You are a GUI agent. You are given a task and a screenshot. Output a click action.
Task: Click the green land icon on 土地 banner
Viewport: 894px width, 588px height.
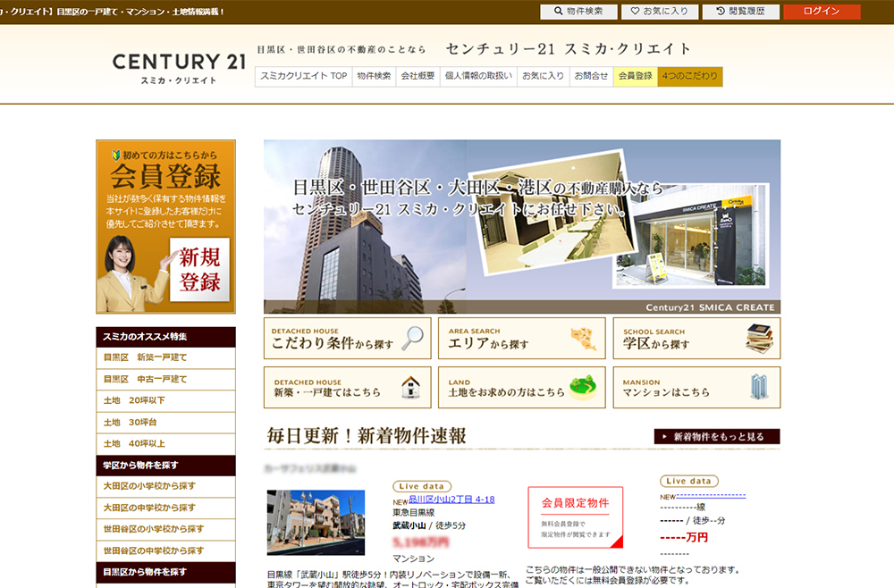pyautogui.click(x=583, y=388)
